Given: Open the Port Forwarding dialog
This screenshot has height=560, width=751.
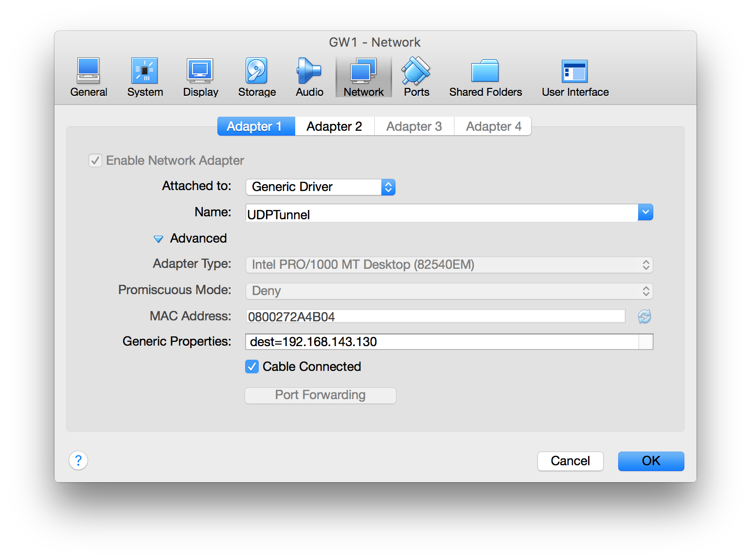Looking at the screenshot, I should (x=320, y=395).
